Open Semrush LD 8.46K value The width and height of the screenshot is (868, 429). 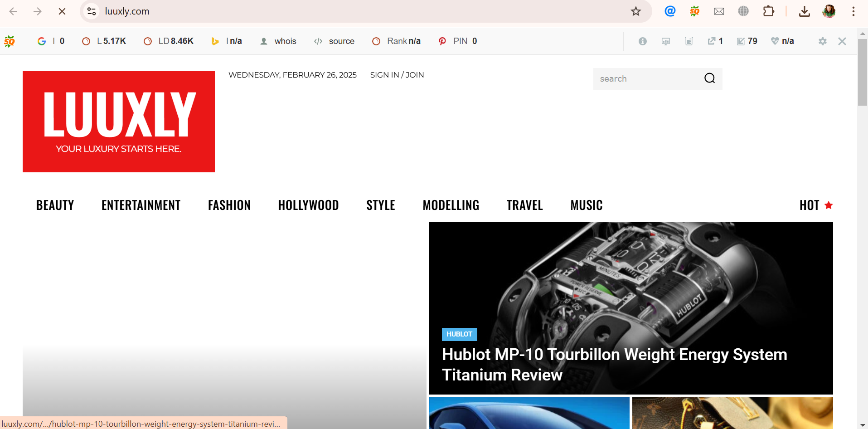coord(169,41)
